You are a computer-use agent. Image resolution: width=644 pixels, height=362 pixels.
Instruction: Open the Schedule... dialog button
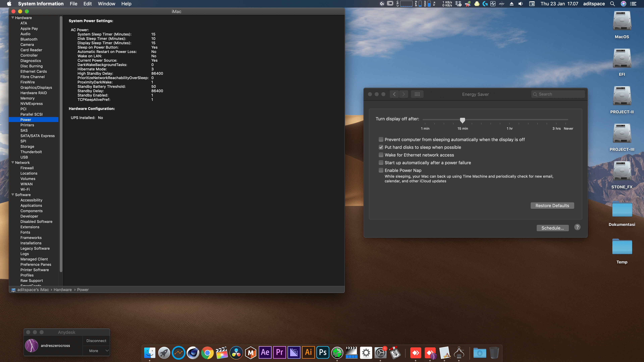[552, 228]
